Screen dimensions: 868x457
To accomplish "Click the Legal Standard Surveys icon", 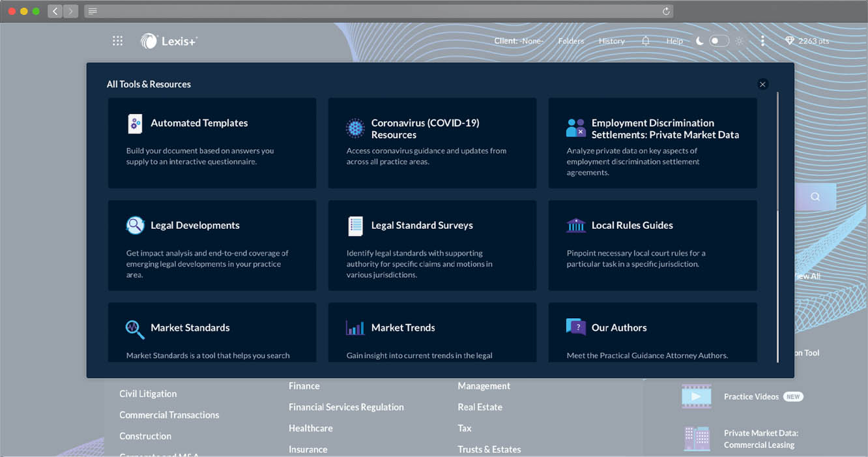I will pyautogui.click(x=355, y=226).
